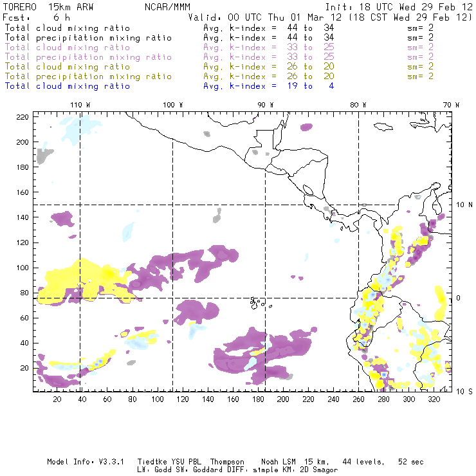Click the 'NCAR/MMM' header label
Viewport: 476px width, 476px height.
click(168, 7)
